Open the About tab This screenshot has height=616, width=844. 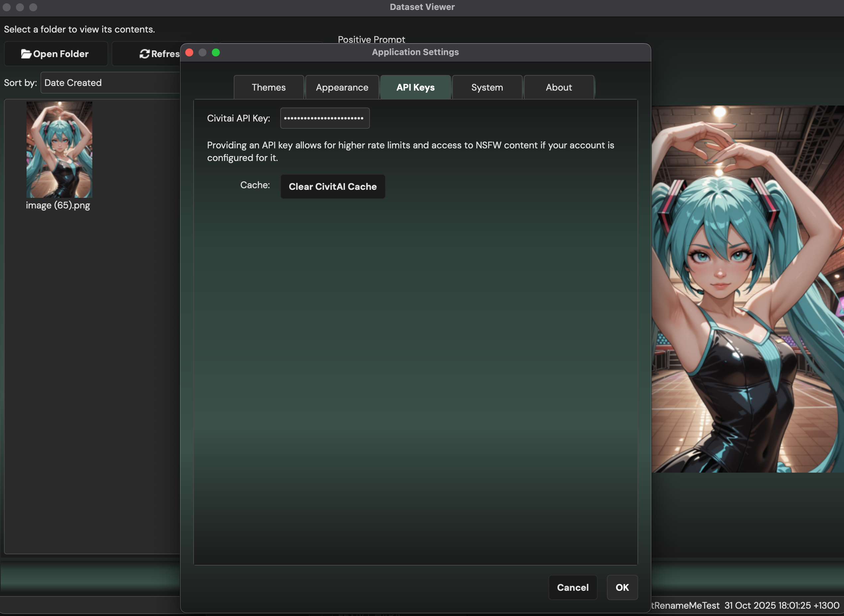point(558,87)
